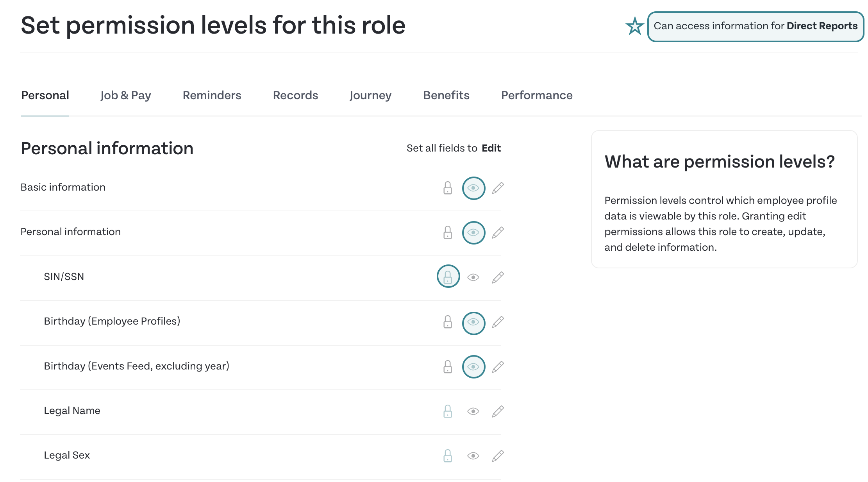Switch to the Benefits tab
Viewport: 868px width, 482px height.
pyautogui.click(x=446, y=95)
